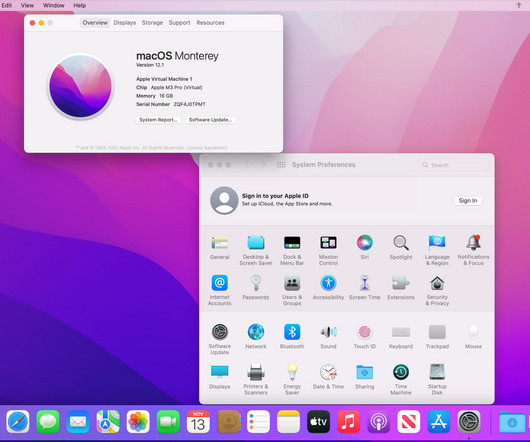The image size is (530, 442).
Task: Open Accessibility preferences pane
Action: (328, 288)
